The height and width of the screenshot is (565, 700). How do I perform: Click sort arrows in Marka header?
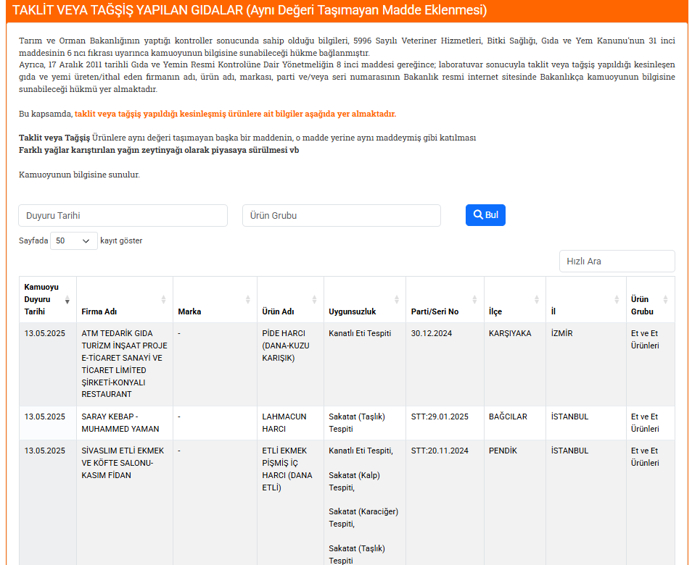coord(248,299)
